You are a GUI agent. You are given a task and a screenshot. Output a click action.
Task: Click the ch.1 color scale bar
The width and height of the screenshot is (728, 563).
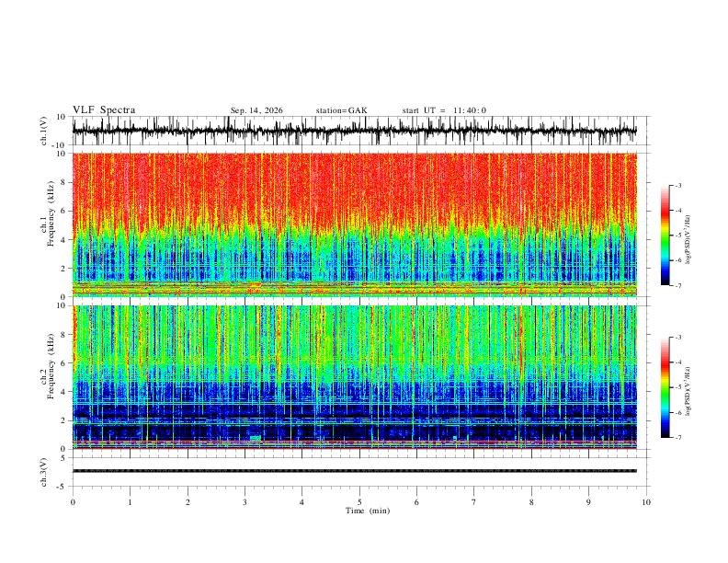(665, 236)
